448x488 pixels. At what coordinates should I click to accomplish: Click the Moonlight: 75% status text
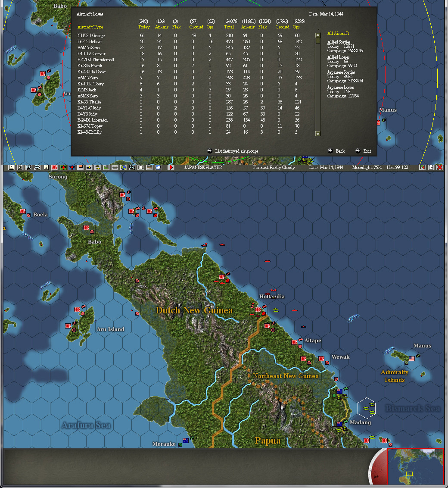(367, 167)
